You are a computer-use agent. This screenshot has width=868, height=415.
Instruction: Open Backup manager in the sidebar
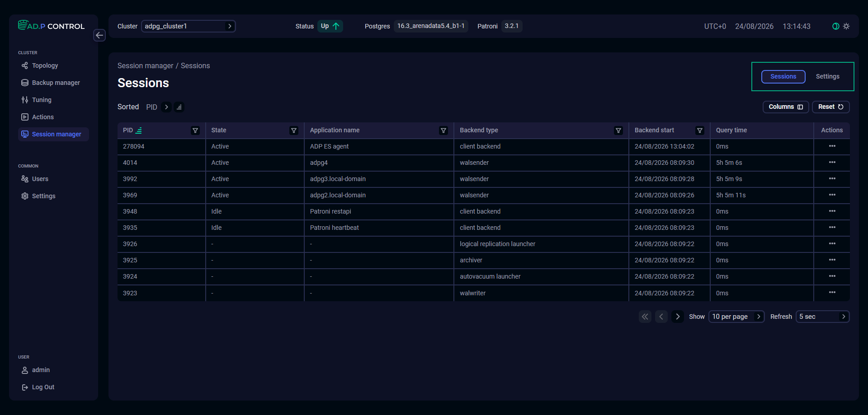pyautogui.click(x=53, y=83)
